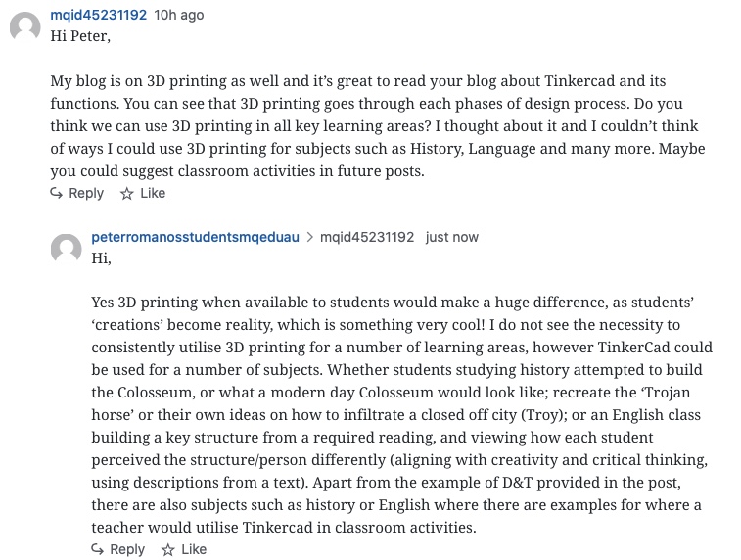
Task: Click the reply paragraph mentioning the Colosseum
Action: click(401, 413)
